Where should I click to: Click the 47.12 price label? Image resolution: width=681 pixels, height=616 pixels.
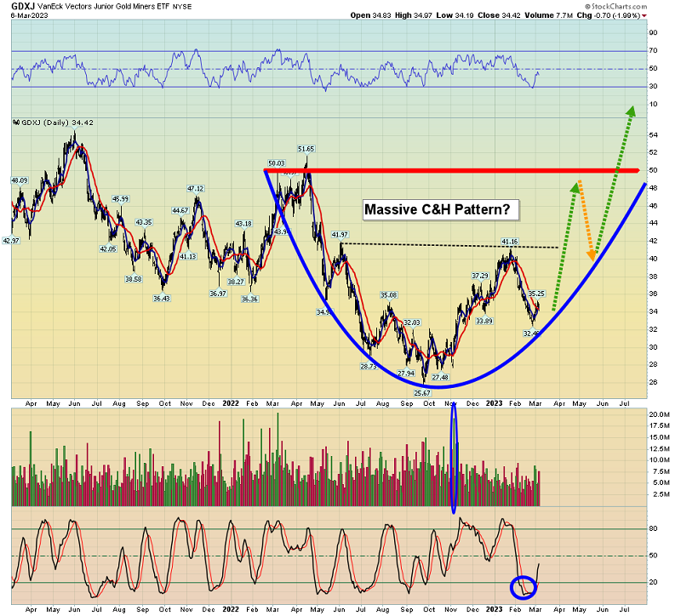(196, 189)
